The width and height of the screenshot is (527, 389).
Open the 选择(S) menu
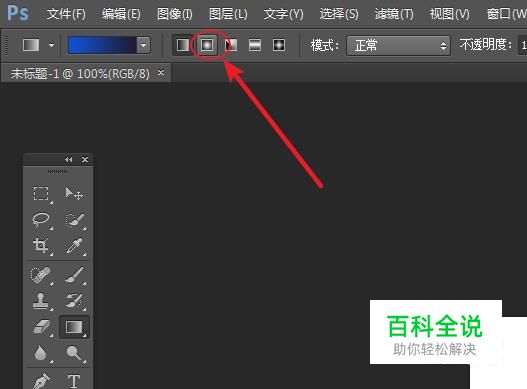click(x=339, y=14)
